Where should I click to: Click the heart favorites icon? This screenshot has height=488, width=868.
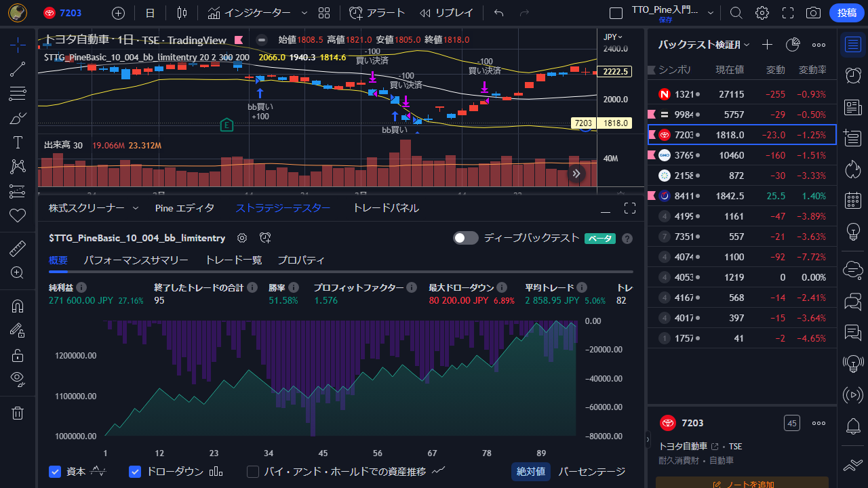18,216
